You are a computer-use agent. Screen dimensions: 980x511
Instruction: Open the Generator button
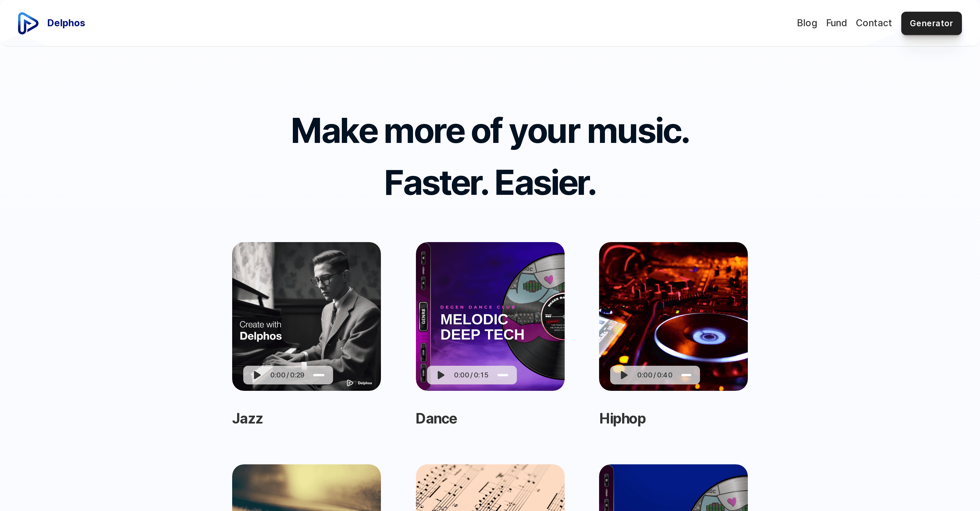pos(931,23)
